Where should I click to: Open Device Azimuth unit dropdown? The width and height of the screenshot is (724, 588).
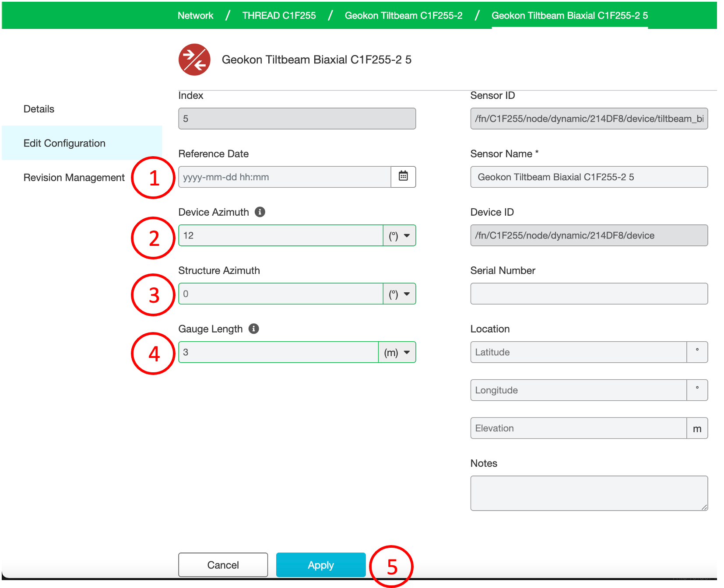coord(399,235)
